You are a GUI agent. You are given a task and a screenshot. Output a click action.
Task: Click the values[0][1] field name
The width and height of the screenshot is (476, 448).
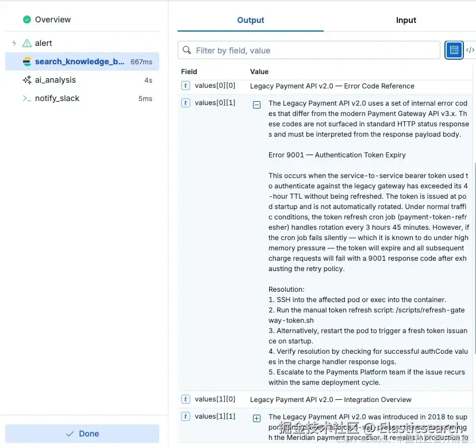215,103
